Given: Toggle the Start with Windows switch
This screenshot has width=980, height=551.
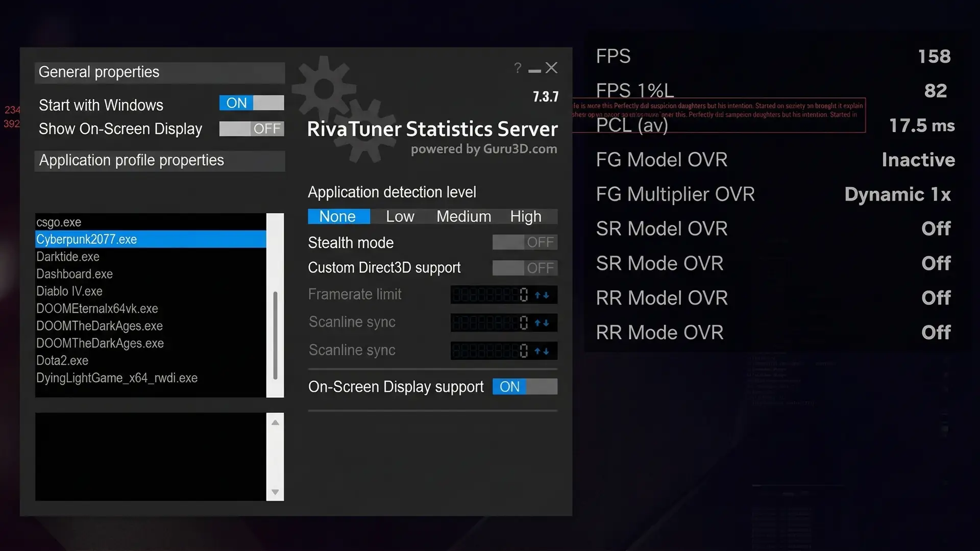Looking at the screenshot, I should pos(252,103).
